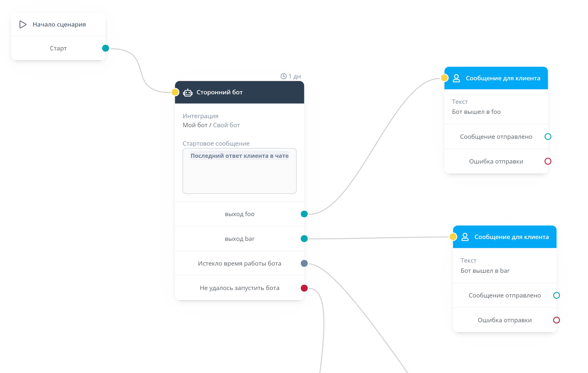This screenshot has height=373, width=588.
Task: Click the play icon in Начало сценария
Action: tap(23, 24)
